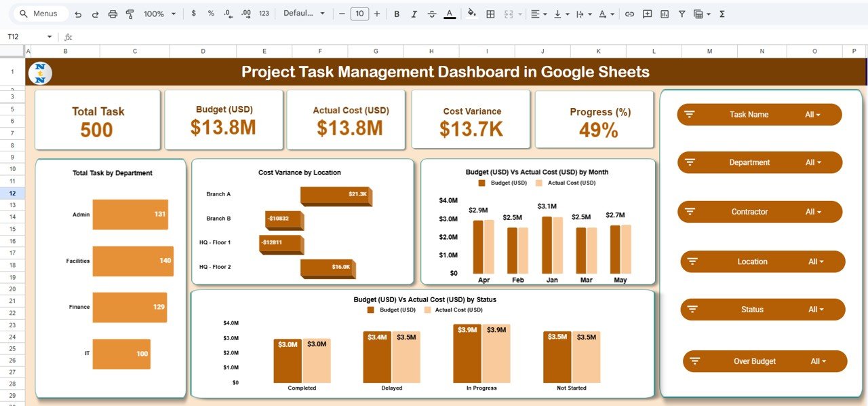868x406 pixels.
Task: Insert a chart using the chart icon
Action: [x=664, y=13]
